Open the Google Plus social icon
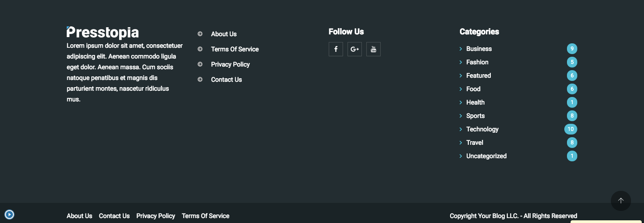 pos(355,49)
